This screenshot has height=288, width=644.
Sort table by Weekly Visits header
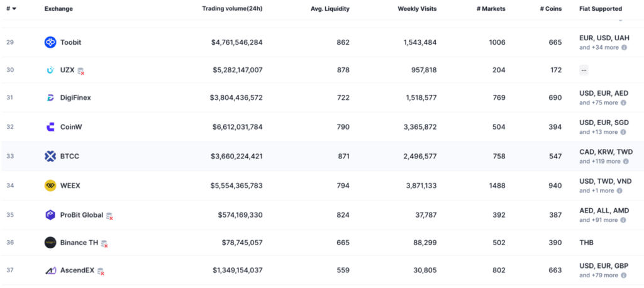point(416,9)
